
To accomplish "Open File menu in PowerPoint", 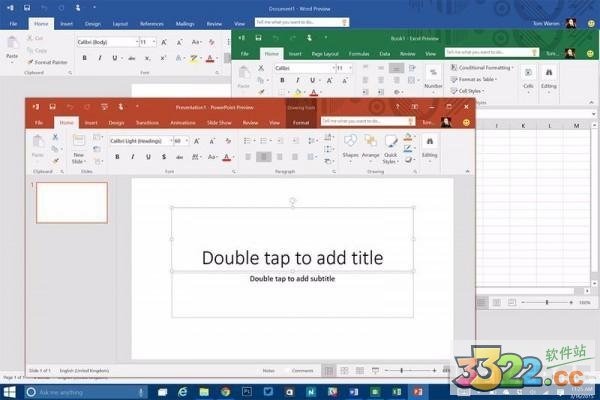I will pos(39,122).
